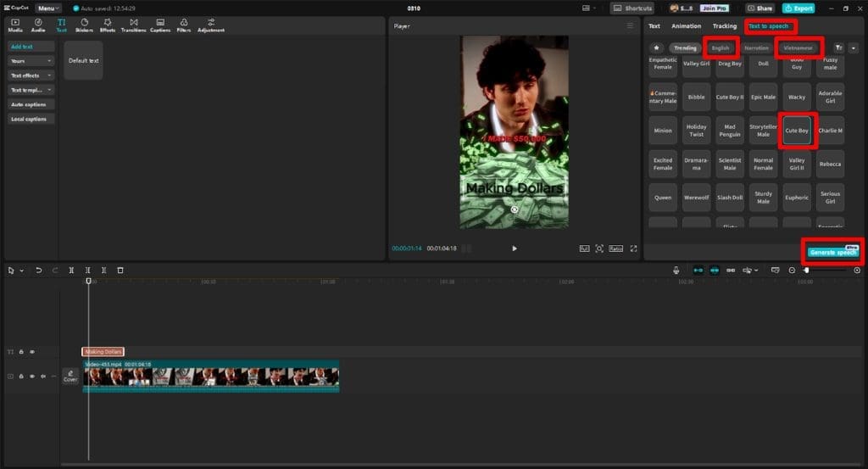Expand the Text effects category

[x=31, y=75]
